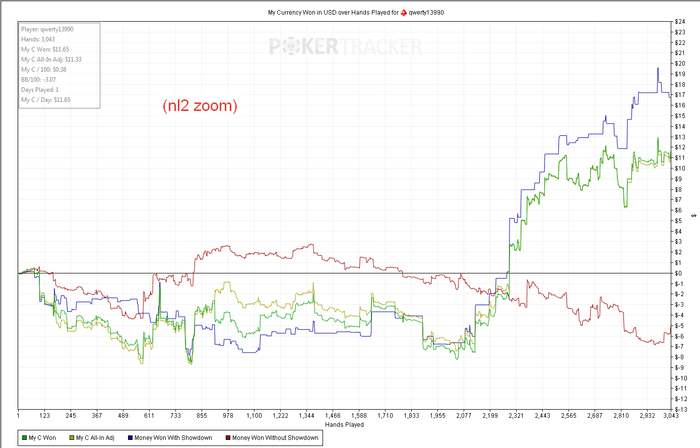Click the y-axis tick label $12
The width and height of the screenshot is (700, 448).
(x=680, y=147)
